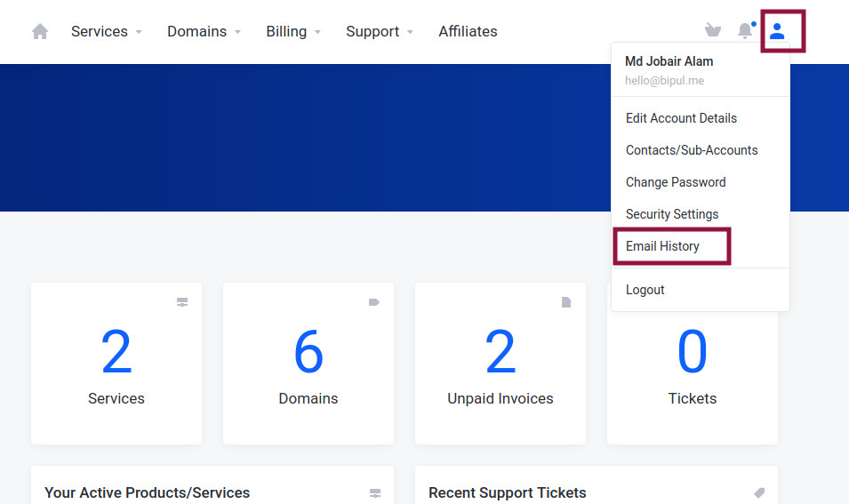
Task: Open Email History from account menu
Action: pyautogui.click(x=662, y=246)
